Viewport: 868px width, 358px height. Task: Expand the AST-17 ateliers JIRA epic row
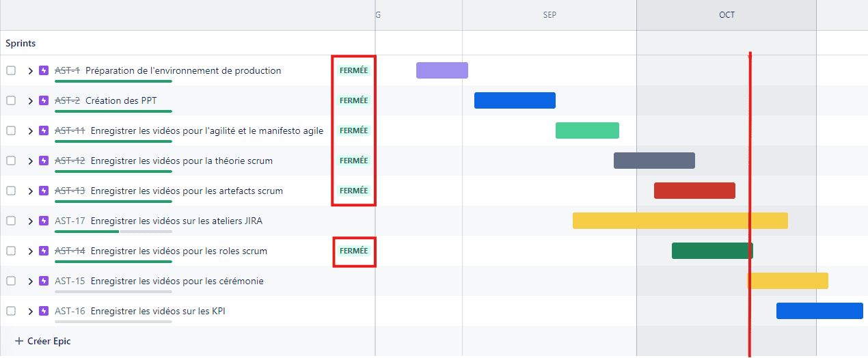(30, 221)
